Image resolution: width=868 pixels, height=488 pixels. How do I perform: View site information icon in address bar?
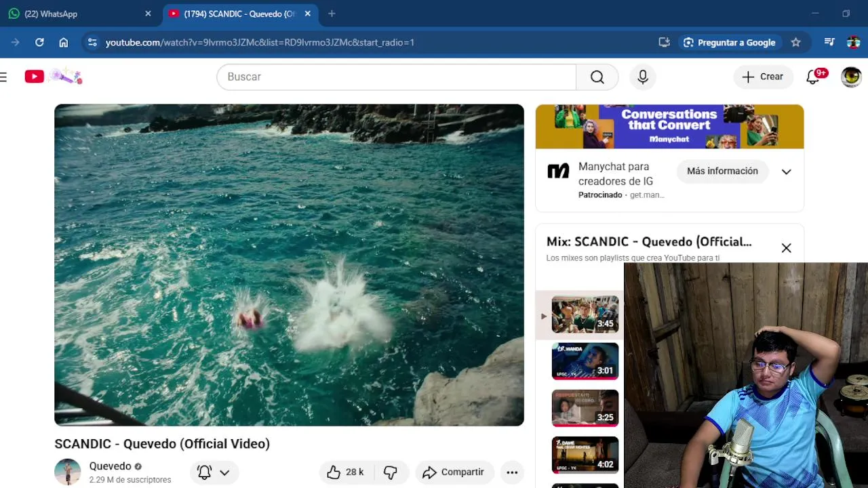click(92, 42)
